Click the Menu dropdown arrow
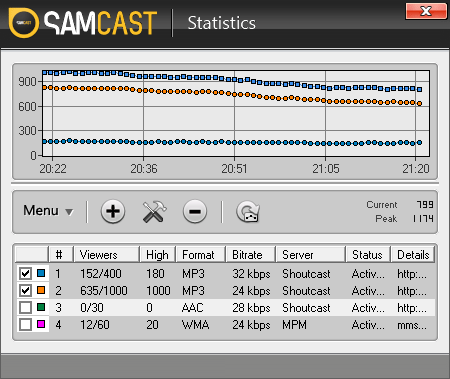 click(69, 212)
